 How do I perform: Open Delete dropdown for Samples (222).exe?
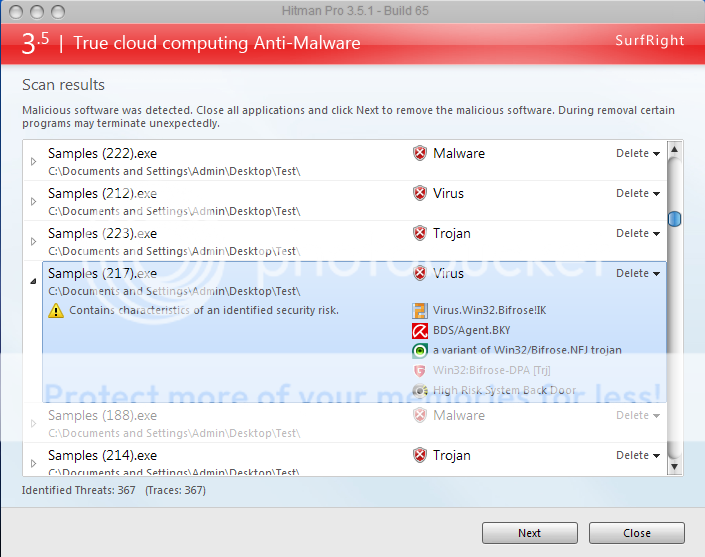point(638,153)
